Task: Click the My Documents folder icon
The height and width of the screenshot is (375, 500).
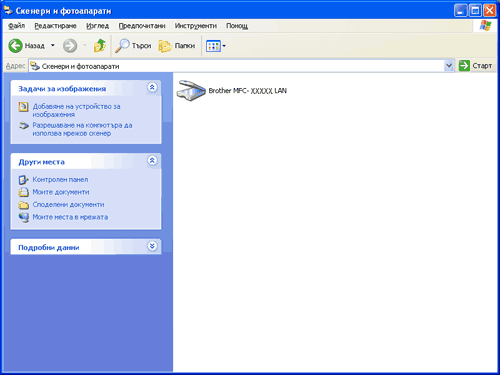Action: (24, 192)
